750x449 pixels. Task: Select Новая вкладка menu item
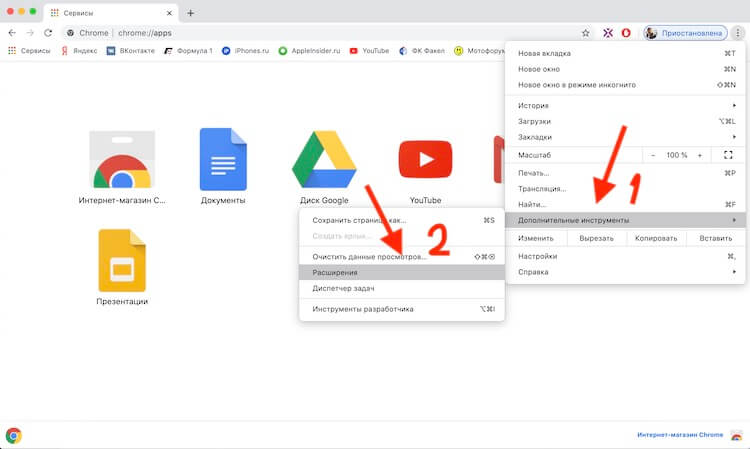click(625, 53)
